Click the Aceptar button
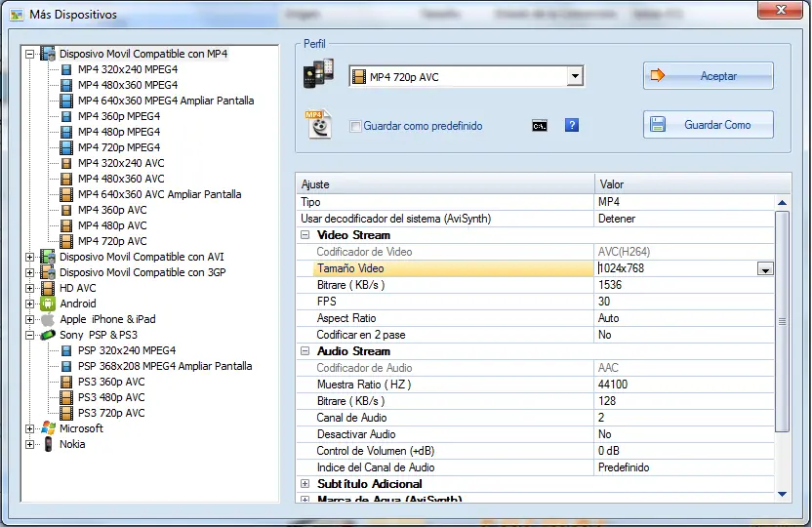This screenshot has height=527, width=812. coord(708,76)
